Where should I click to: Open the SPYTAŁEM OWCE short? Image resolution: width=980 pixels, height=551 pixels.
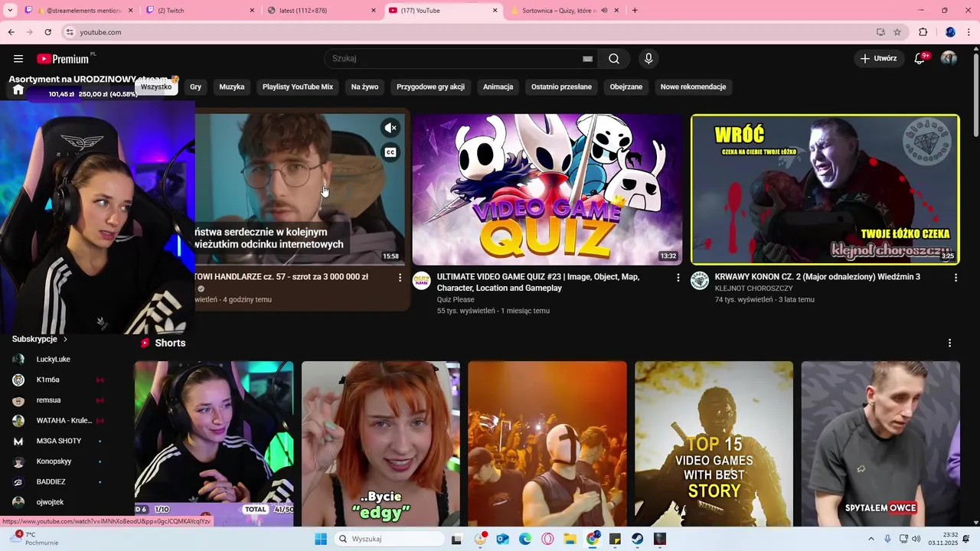880,444
